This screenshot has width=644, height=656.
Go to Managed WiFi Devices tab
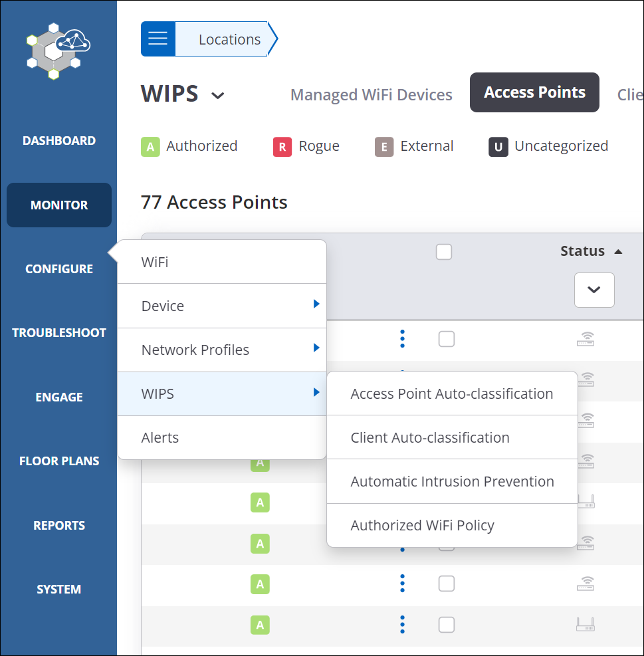coord(371,94)
